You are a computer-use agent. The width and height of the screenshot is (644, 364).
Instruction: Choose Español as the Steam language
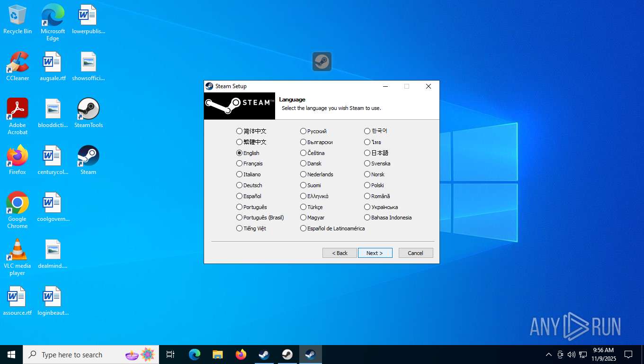[x=249, y=196]
